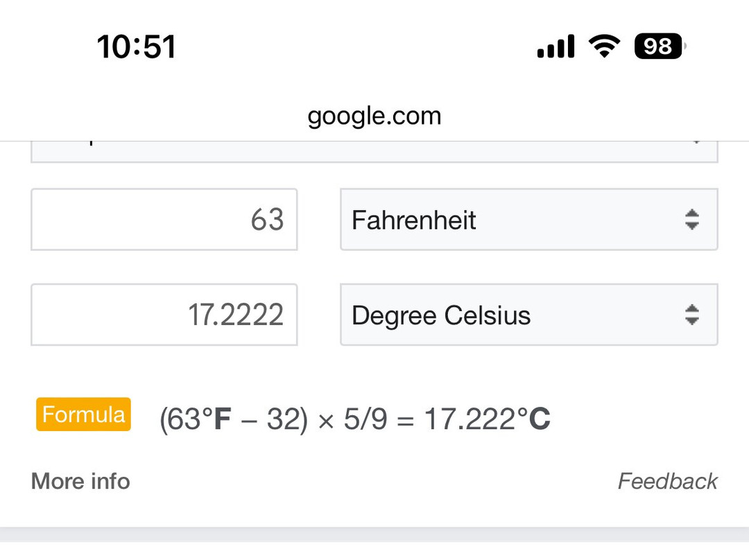Open the Fahrenheit unit dropdown
The image size is (749, 560).
[x=513, y=220]
